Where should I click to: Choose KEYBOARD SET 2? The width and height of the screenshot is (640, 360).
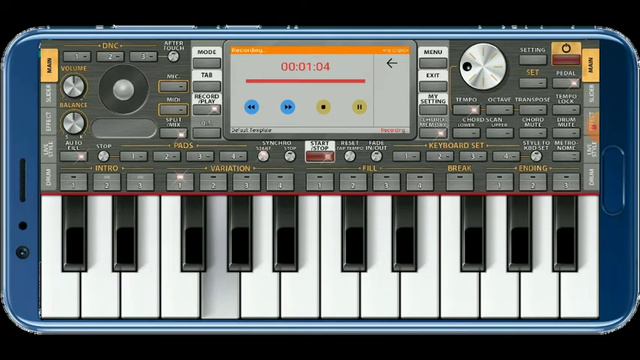440,156
